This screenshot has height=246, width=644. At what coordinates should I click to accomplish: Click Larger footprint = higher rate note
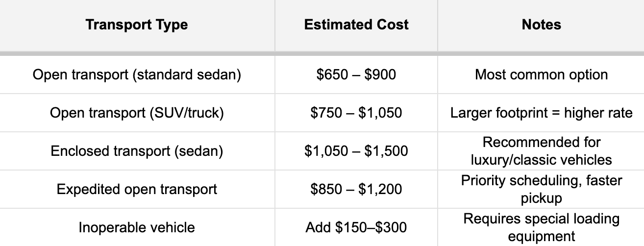click(x=541, y=113)
